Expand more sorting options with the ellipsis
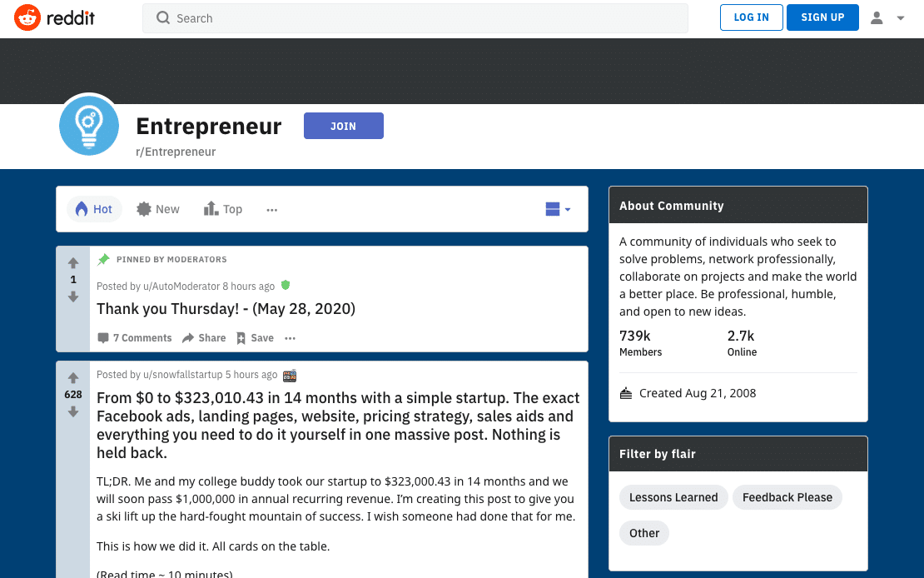Image resolution: width=924 pixels, height=578 pixels. [x=271, y=210]
